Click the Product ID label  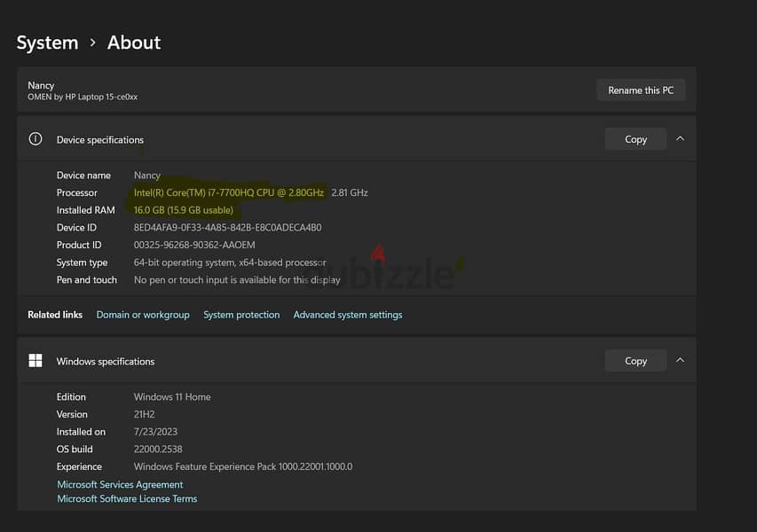[x=79, y=245]
